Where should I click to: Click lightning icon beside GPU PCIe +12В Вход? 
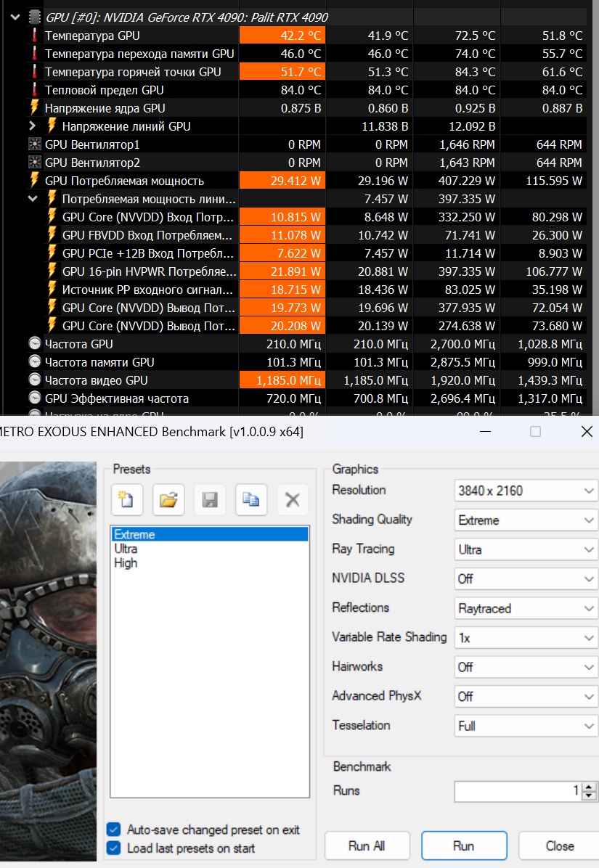click(x=52, y=253)
